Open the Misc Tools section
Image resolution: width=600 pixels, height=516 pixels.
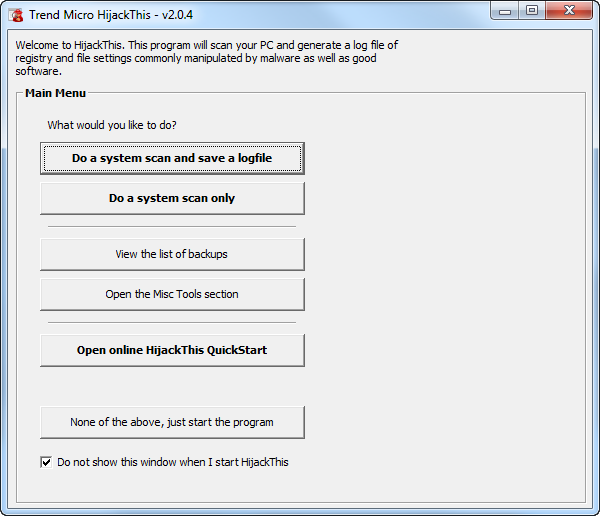[172, 294]
